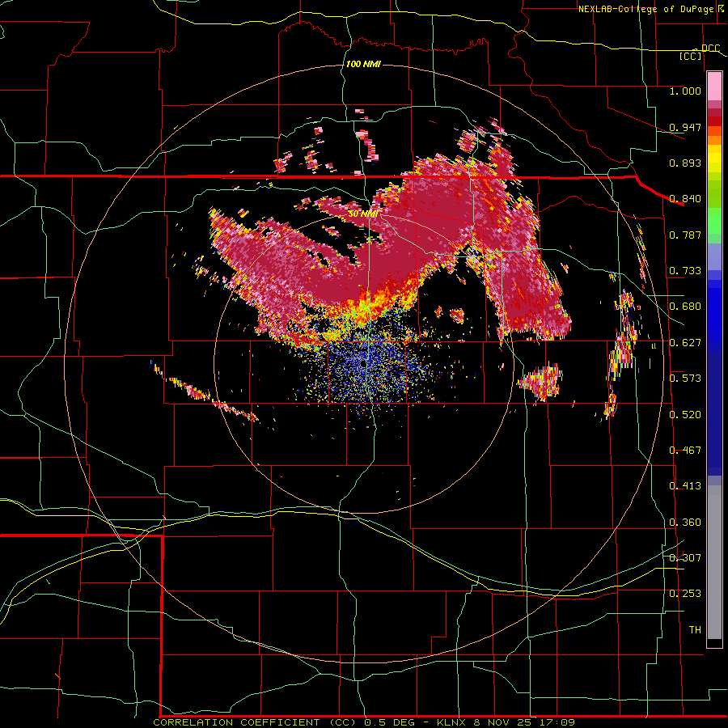Click the 0.787 scale value
728x728 pixels.
point(685,235)
